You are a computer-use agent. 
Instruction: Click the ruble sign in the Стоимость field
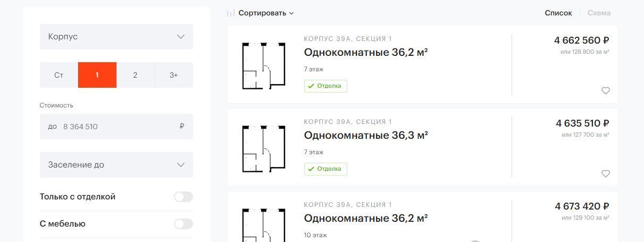[x=182, y=127]
